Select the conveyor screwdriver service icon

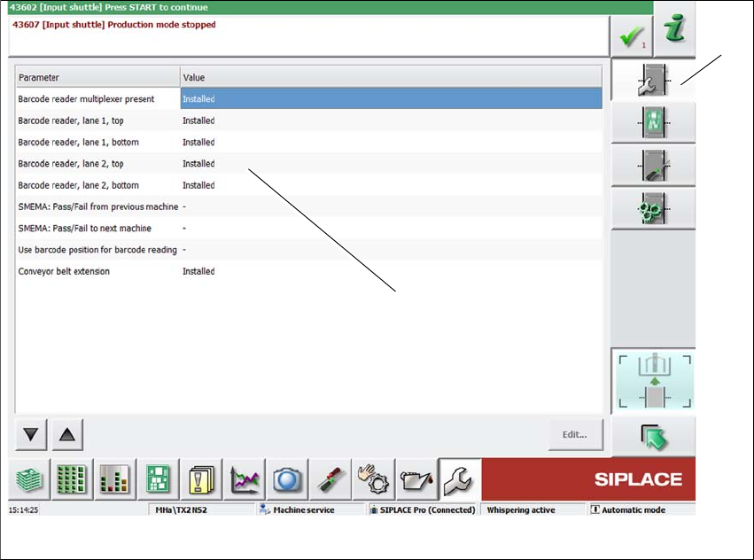click(653, 165)
